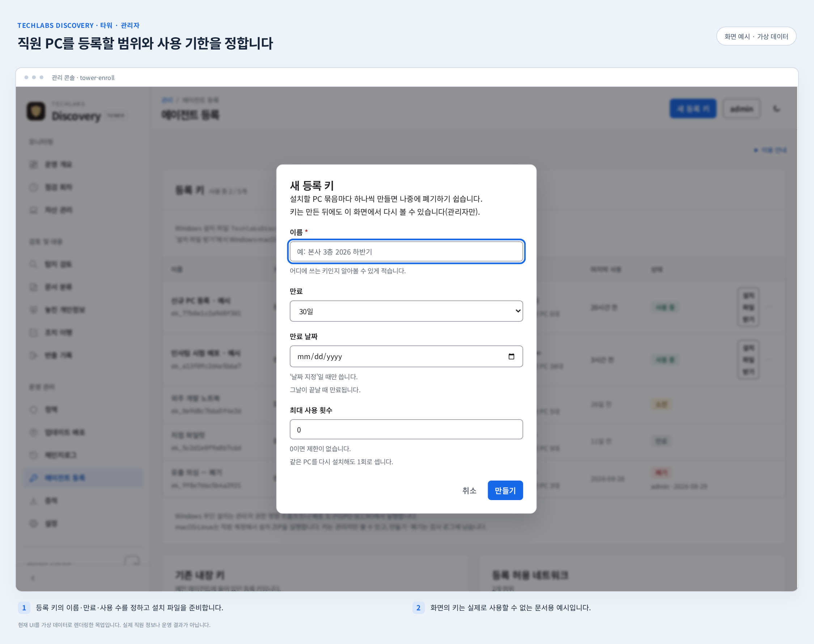The width and height of the screenshot is (814, 644).
Task: Click the 만들기 button
Action: (505, 490)
